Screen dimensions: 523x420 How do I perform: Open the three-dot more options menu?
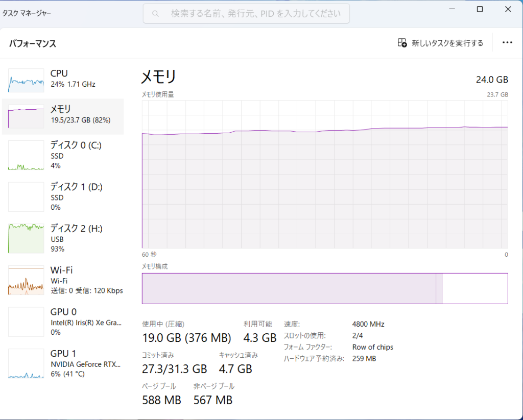[x=507, y=43]
